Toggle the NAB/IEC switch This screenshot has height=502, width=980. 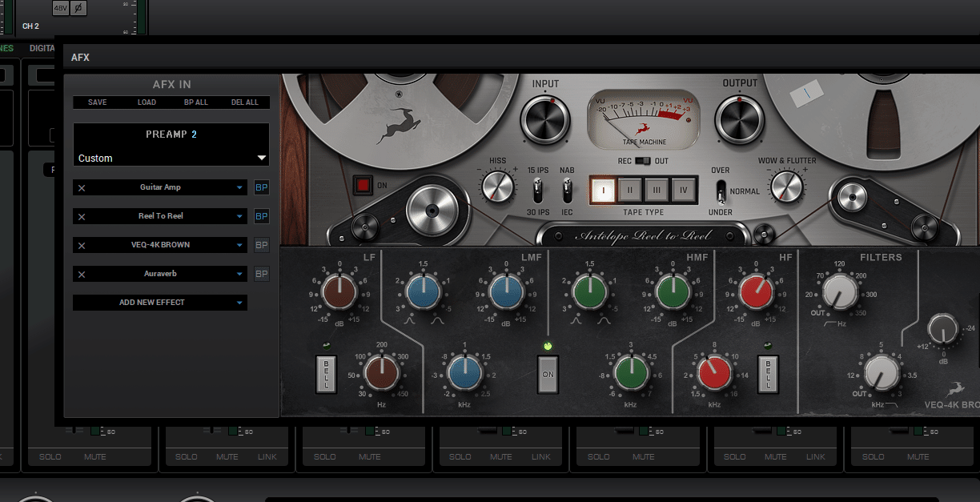coord(567,191)
